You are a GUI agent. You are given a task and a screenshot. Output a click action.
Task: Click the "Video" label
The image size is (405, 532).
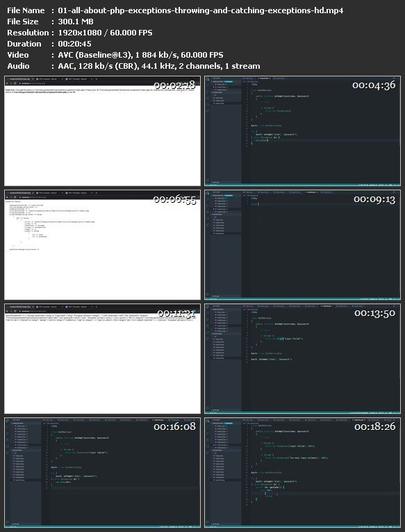18,55
